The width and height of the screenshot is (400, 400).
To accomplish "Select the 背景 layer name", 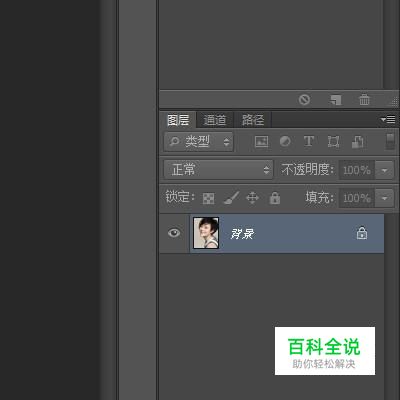I will pos(242,234).
